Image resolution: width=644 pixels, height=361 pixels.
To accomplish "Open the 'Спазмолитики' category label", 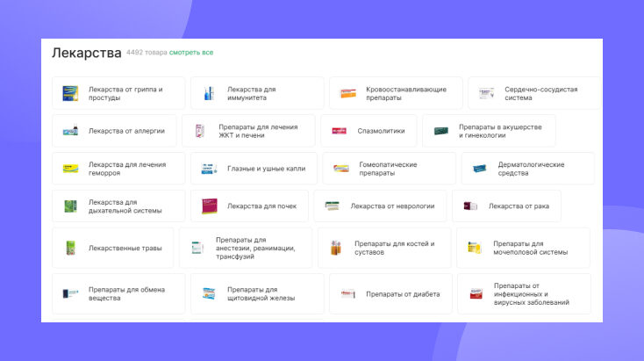I will pyautogui.click(x=381, y=131).
